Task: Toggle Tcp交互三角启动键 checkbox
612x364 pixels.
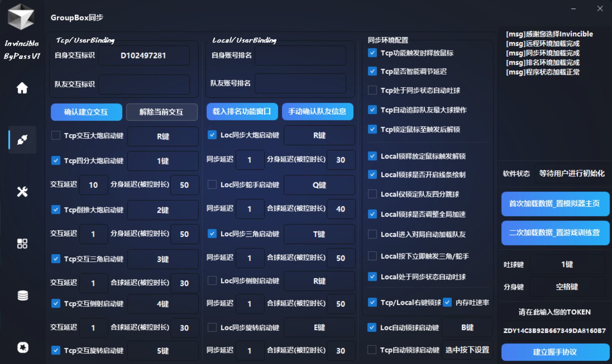Action: (56, 259)
